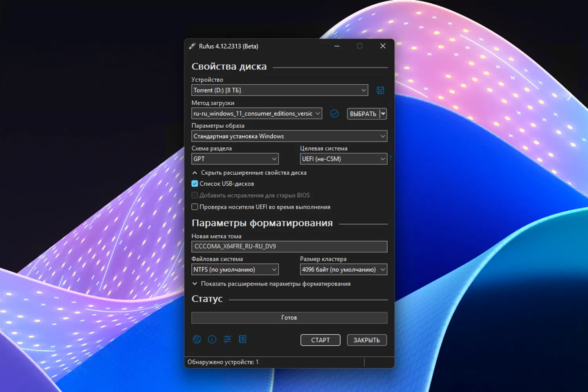Screen dimensions: 588x392
Task: Click the 'Готов' status progress bar
Action: pyautogui.click(x=289, y=318)
